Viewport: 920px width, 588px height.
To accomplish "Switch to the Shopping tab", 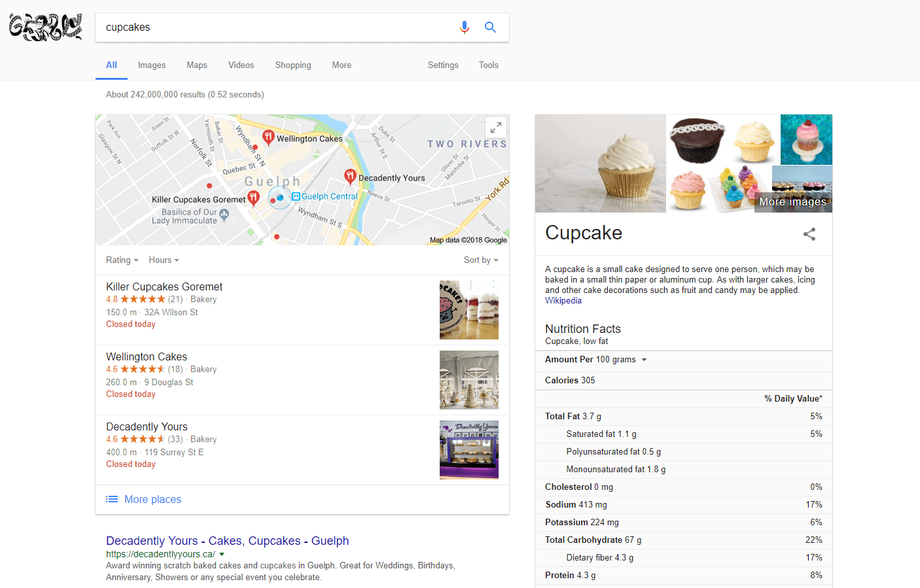I will (293, 65).
